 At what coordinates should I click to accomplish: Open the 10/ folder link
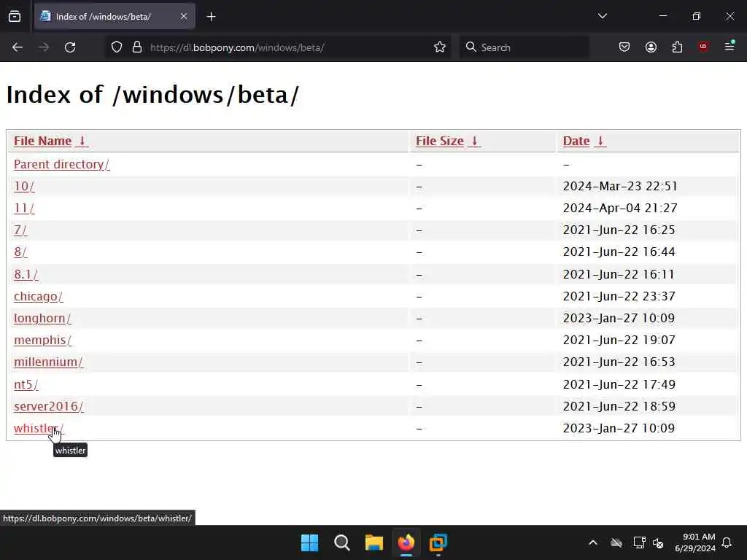pyautogui.click(x=24, y=186)
